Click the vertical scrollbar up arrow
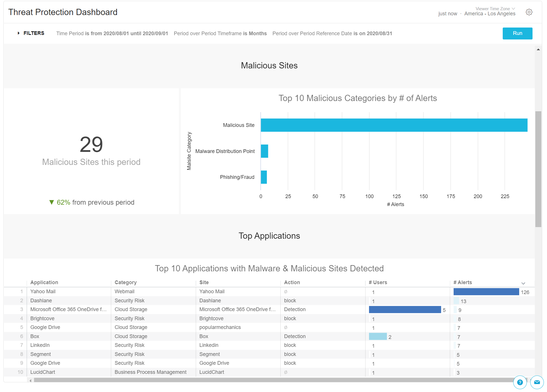The image size is (547, 392). [538, 50]
